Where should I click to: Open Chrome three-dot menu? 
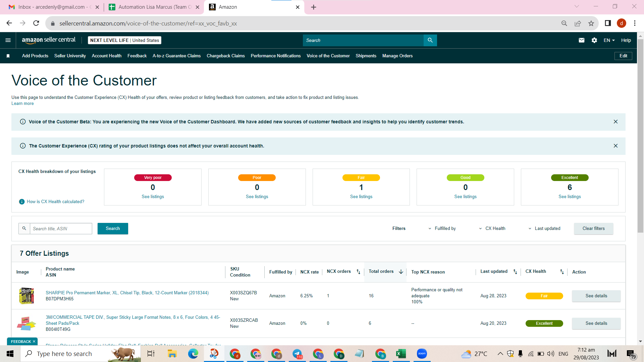coord(635,23)
